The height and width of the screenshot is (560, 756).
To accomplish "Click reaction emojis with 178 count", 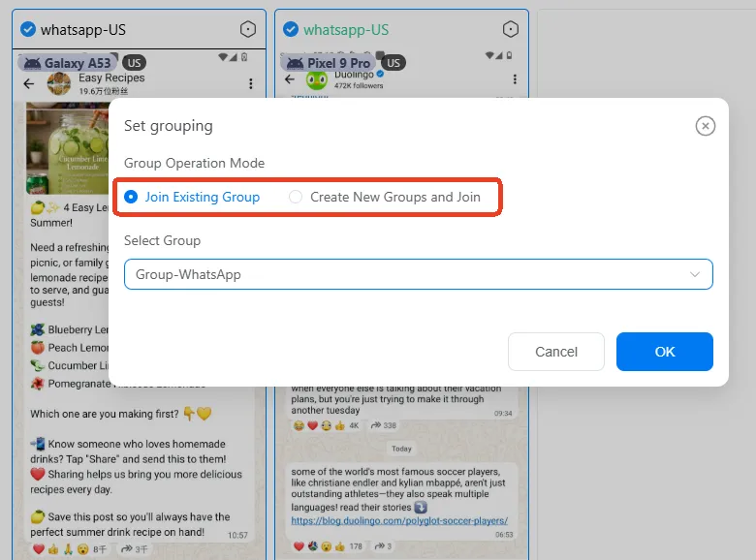I will point(328,546).
